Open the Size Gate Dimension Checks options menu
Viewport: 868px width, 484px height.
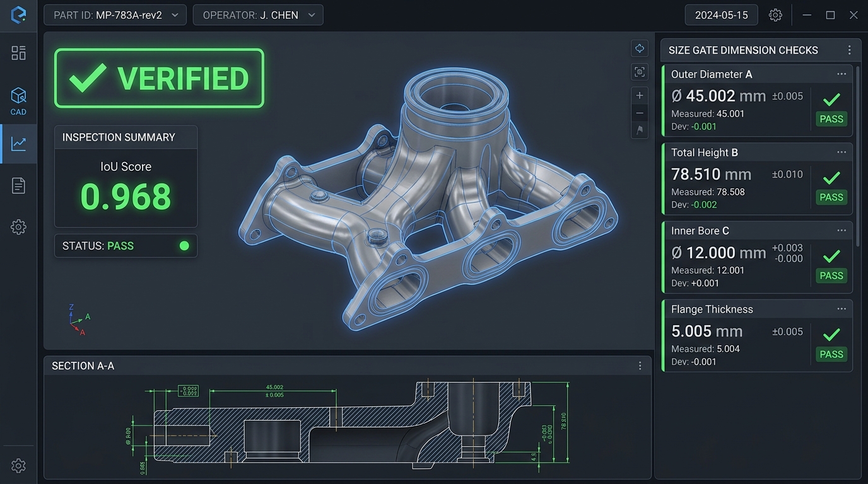[x=849, y=50]
